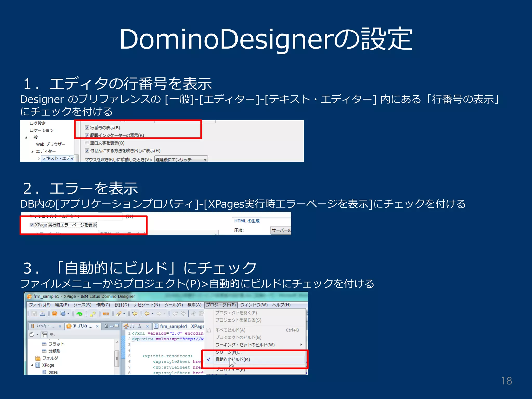Click the pen/highlighter toolbar icon
This screenshot has width=532, height=399.
(119, 314)
